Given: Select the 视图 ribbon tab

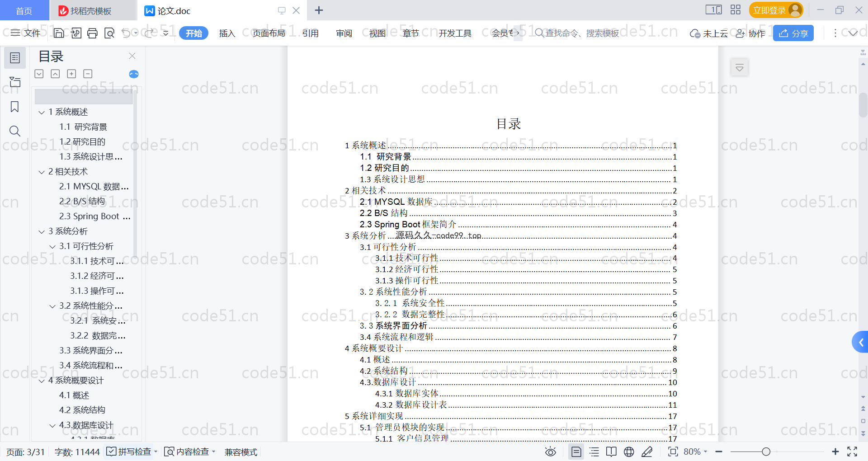Looking at the screenshot, I should 377,33.
